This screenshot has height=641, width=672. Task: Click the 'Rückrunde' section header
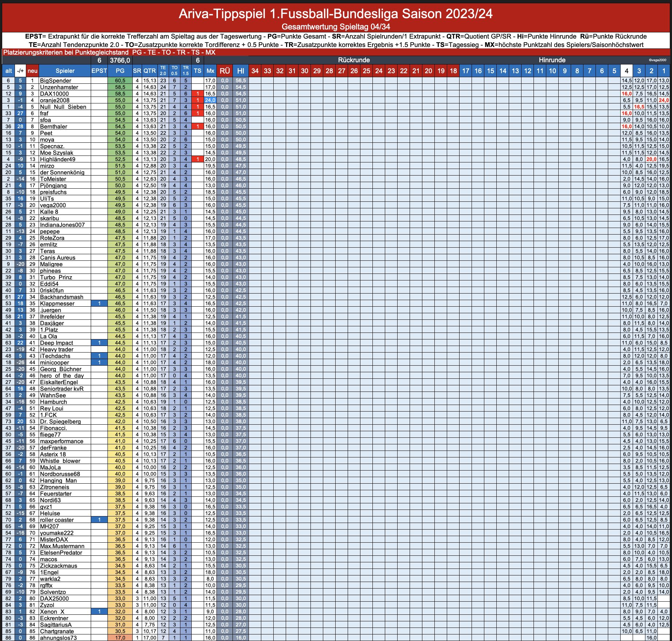pos(354,60)
